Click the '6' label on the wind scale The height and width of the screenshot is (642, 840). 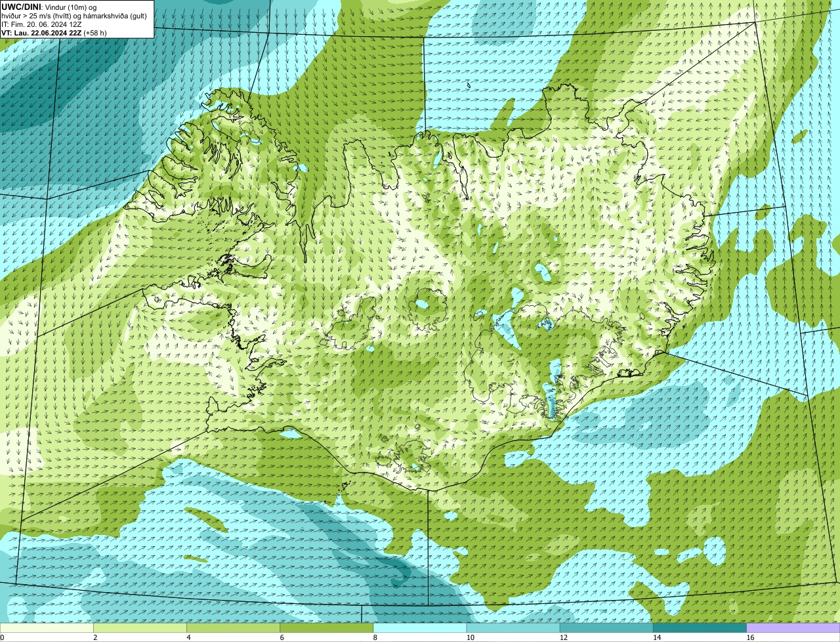pyautogui.click(x=282, y=637)
